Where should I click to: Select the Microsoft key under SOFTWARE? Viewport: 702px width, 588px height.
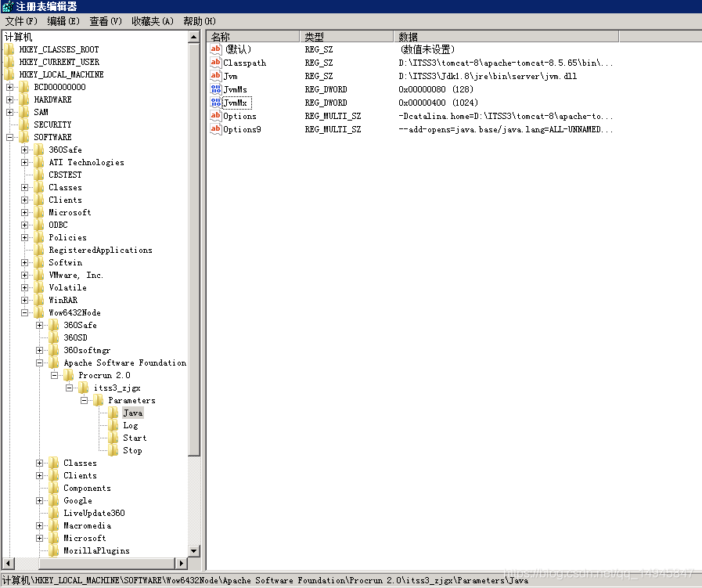coord(70,212)
